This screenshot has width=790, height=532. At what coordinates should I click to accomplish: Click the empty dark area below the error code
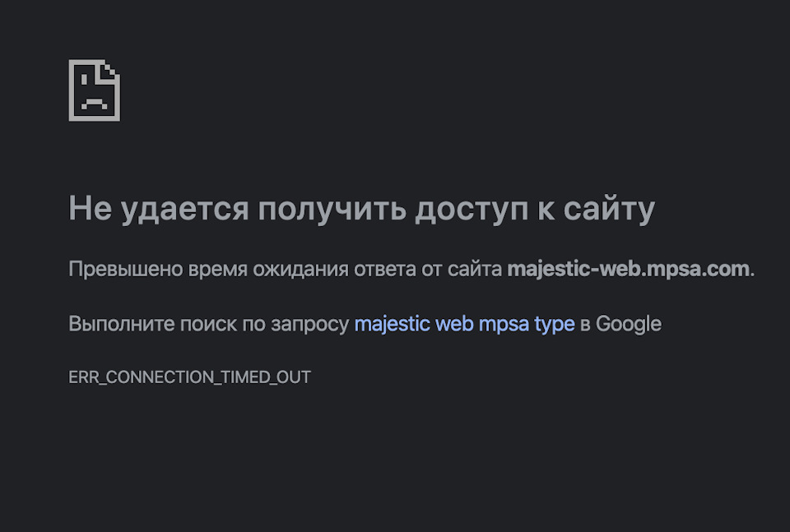pos(395,458)
